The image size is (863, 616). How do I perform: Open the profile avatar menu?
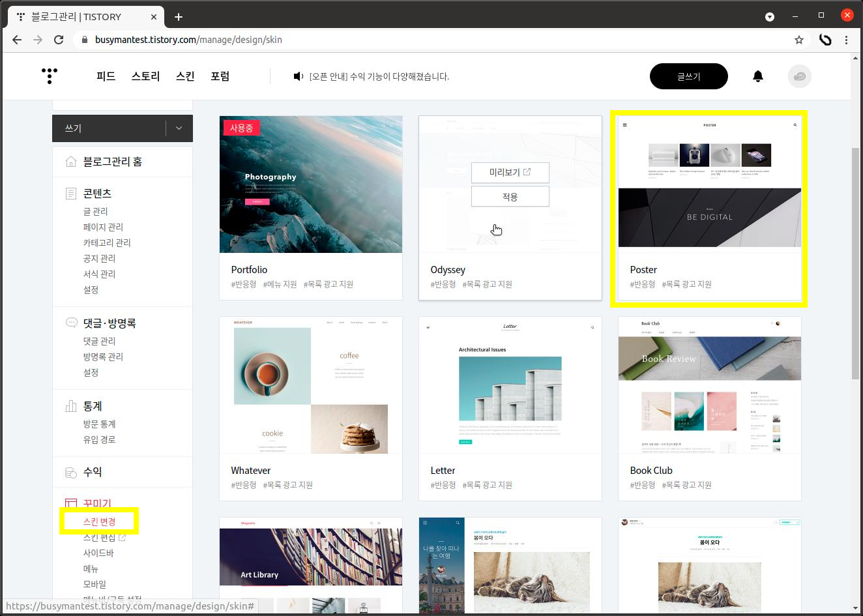click(x=800, y=76)
